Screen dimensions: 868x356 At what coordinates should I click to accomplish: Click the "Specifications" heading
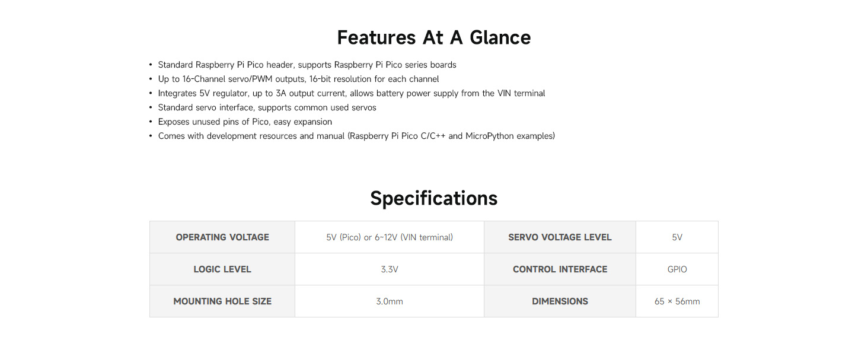pyautogui.click(x=433, y=198)
